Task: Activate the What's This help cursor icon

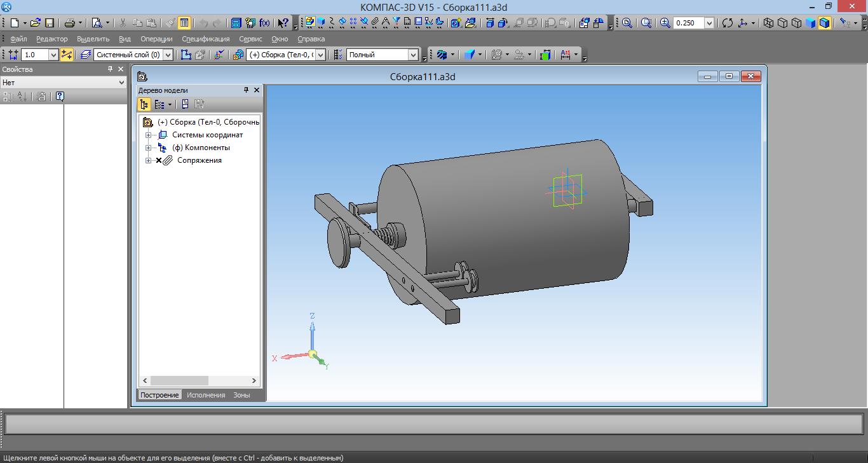Action: [x=283, y=23]
